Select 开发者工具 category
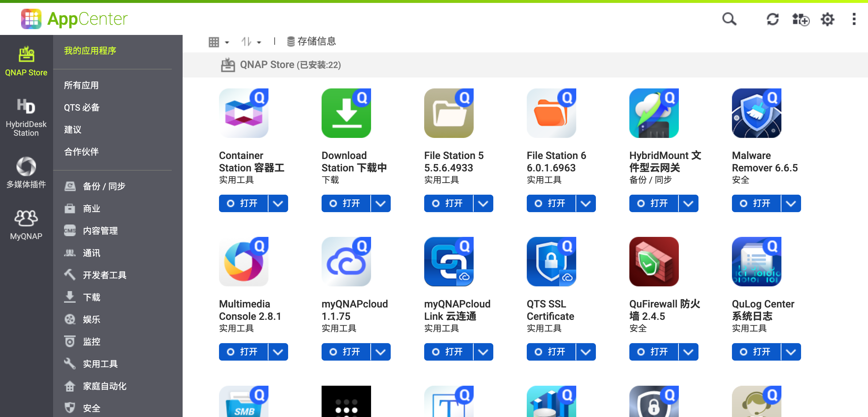Screen dimensions: 868x417 tap(104, 275)
